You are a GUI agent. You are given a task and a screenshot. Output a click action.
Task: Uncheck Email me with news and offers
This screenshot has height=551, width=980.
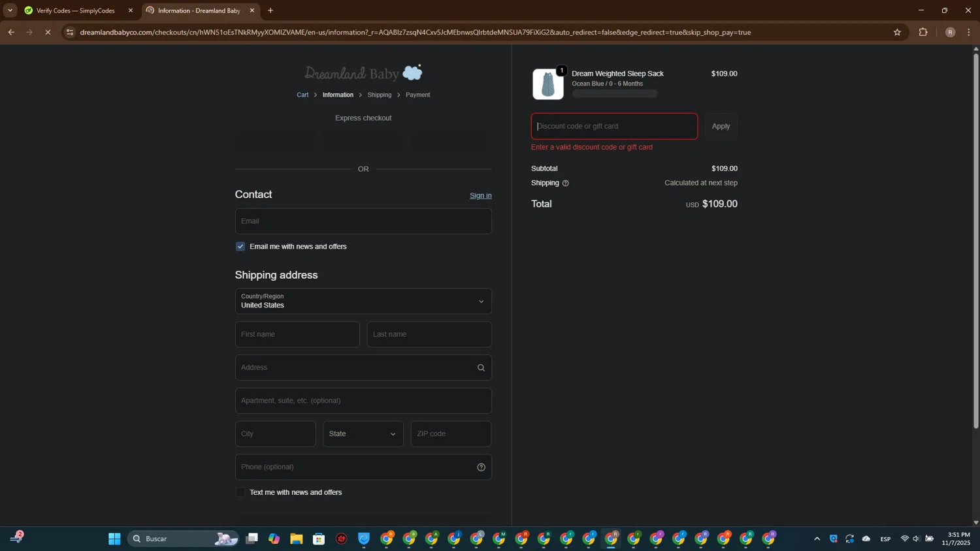pos(240,246)
